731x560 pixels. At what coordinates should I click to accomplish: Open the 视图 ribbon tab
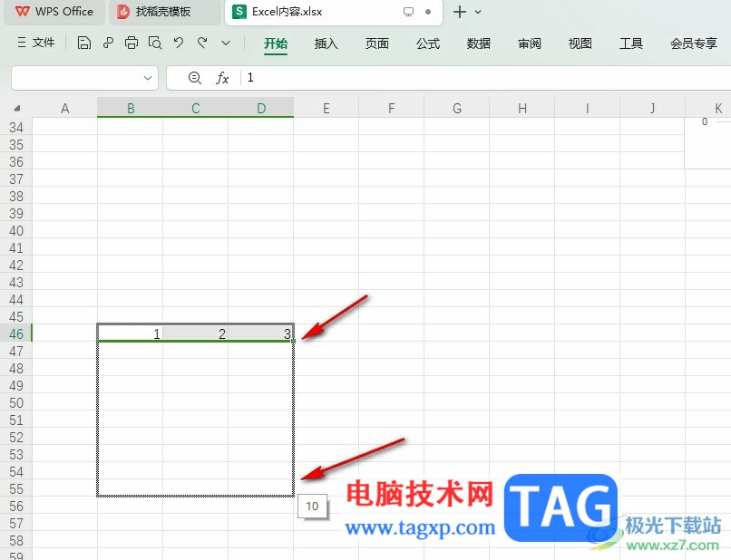pos(580,43)
